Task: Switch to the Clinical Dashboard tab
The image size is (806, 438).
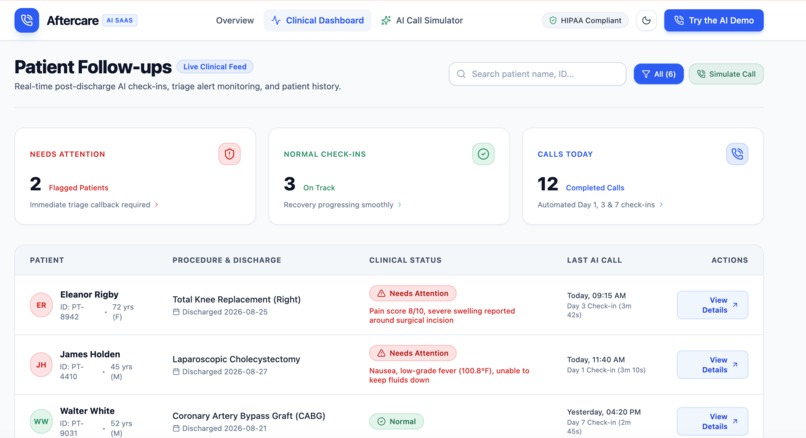Action: pos(317,21)
